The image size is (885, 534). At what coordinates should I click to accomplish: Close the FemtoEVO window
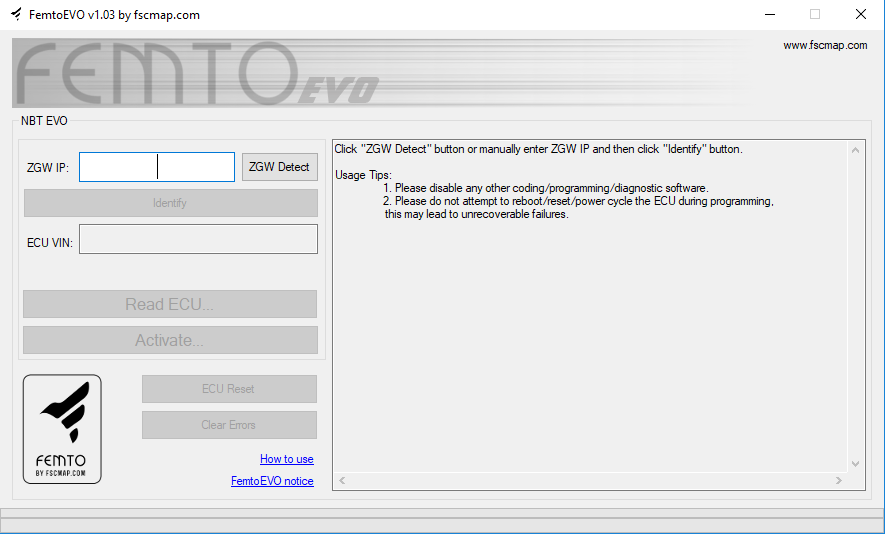(861, 14)
